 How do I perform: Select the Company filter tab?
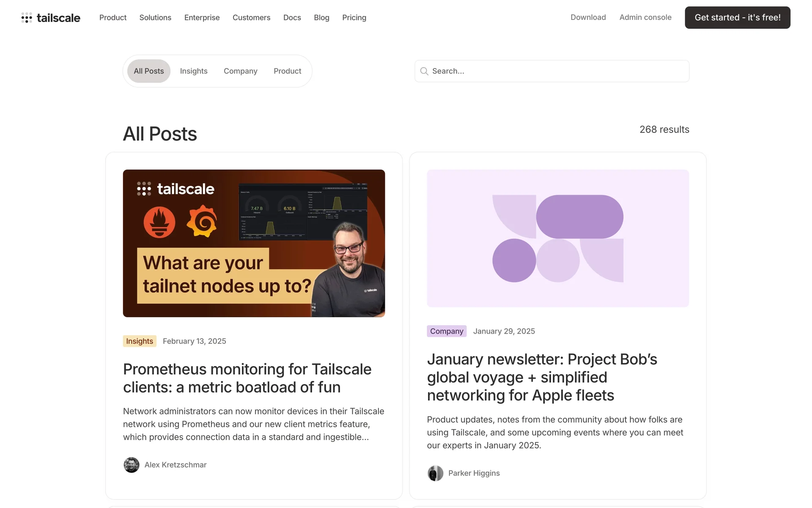click(240, 71)
